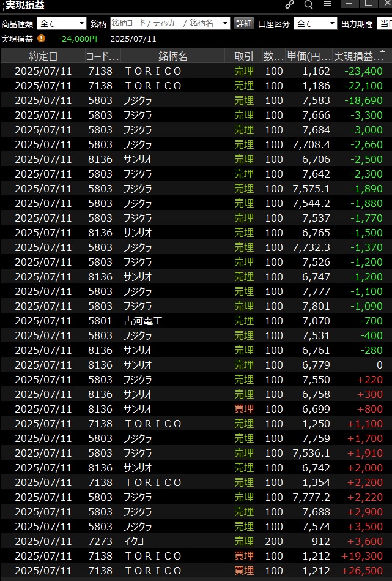
Task: Click the 2025/07/11 date beside total
Action: pyautogui.click(x=133, y=39)
